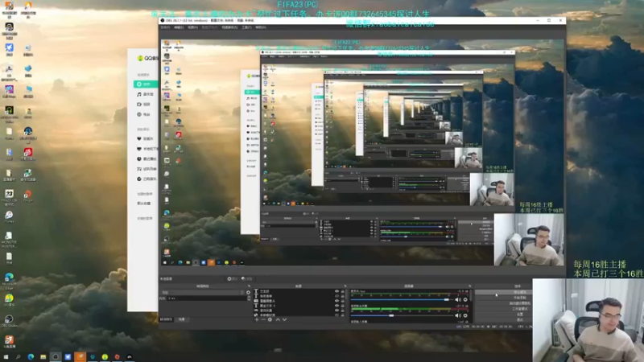Open Edge browser from taskbar
Screen dimensions: 644x362
31,357
